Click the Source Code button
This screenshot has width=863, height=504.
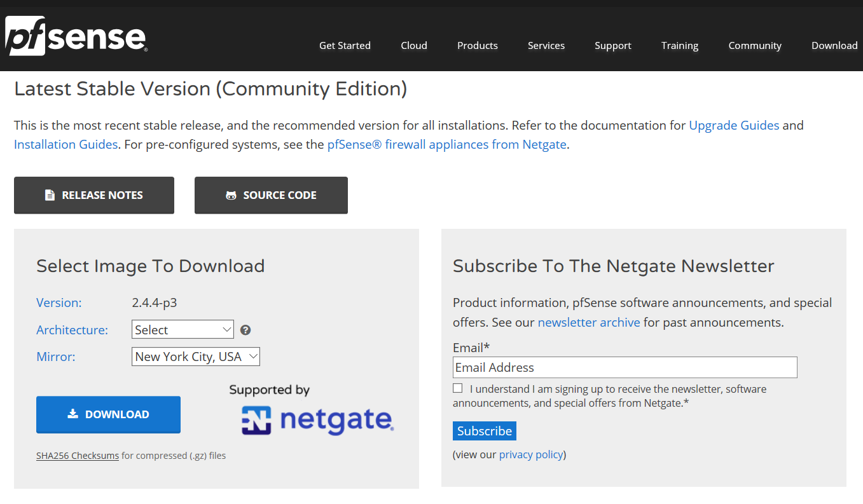click(x=271, y=195)
